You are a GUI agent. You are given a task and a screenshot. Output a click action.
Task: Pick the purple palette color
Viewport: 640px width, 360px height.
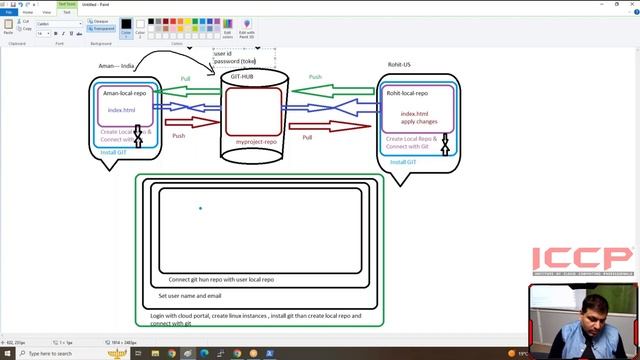point(217,21)
